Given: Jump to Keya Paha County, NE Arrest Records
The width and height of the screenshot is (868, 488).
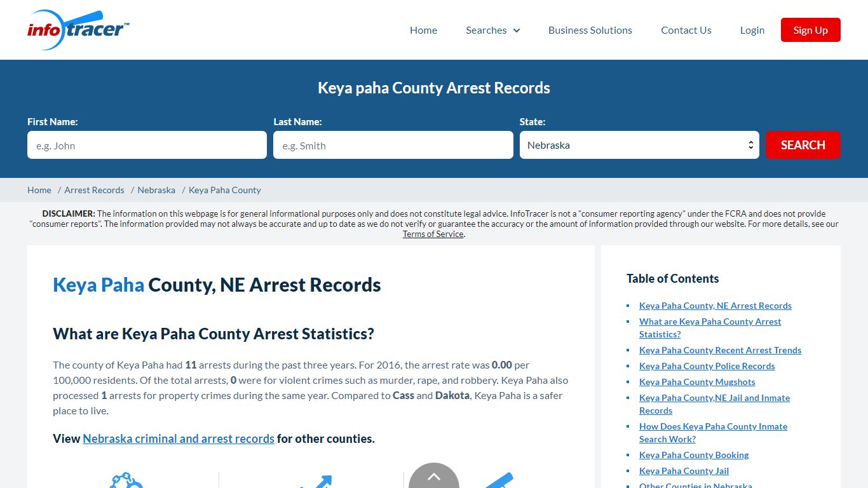Looking at the screenshot, I should tap(715, 306).
